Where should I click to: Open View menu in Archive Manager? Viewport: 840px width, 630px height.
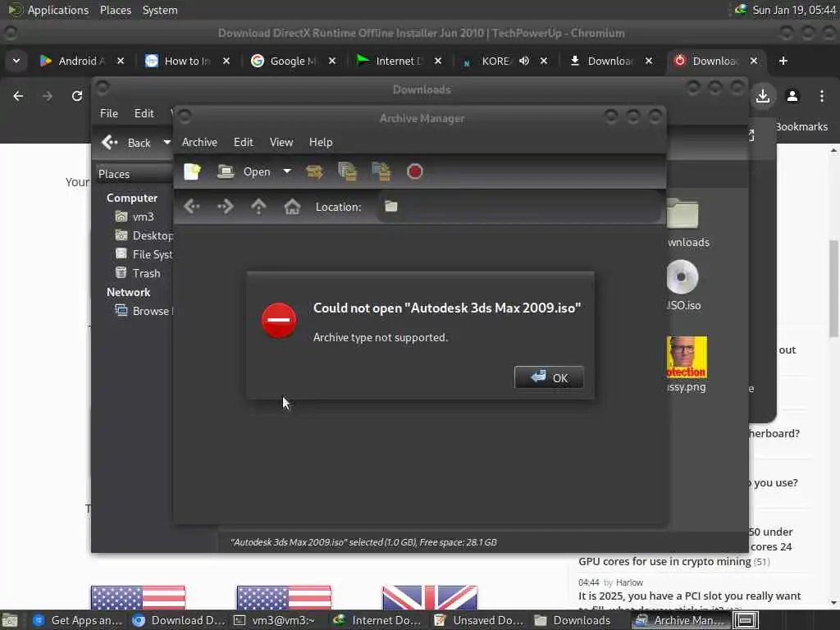click(x=281, y=142)
